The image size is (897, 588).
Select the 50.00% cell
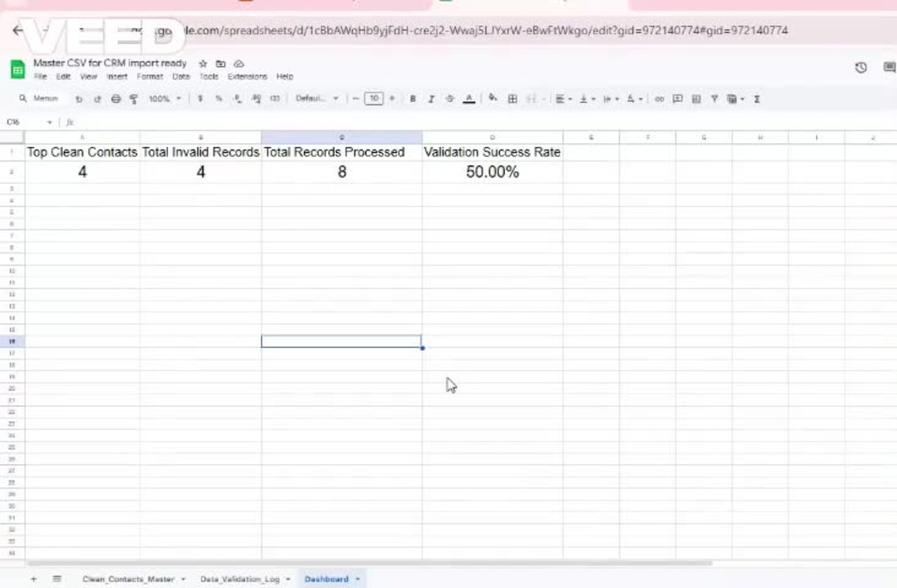coord(492,172)
